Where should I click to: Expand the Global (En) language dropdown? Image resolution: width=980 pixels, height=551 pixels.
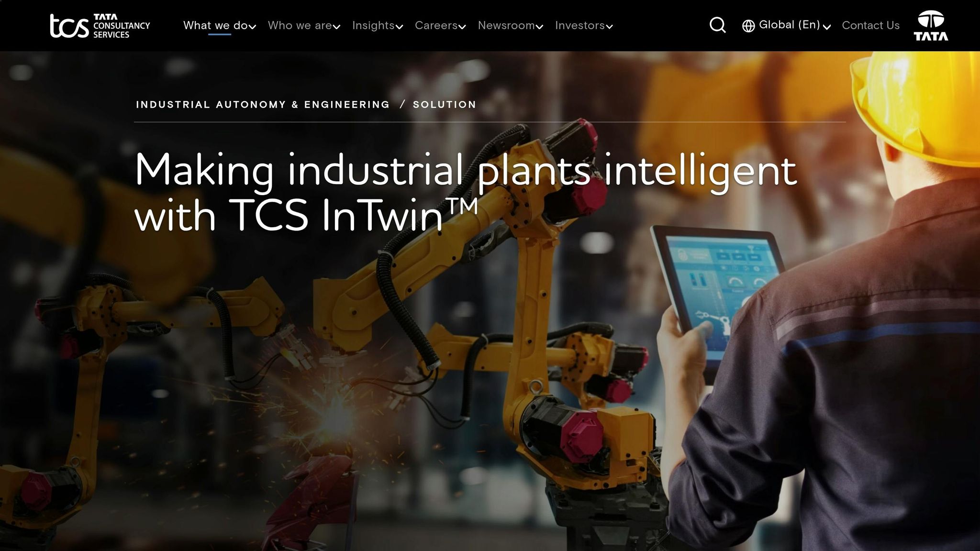coord(790,25)
